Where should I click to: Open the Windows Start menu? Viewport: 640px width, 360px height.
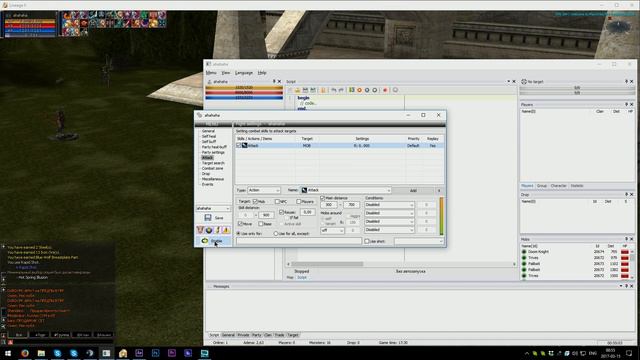(8, 353)
